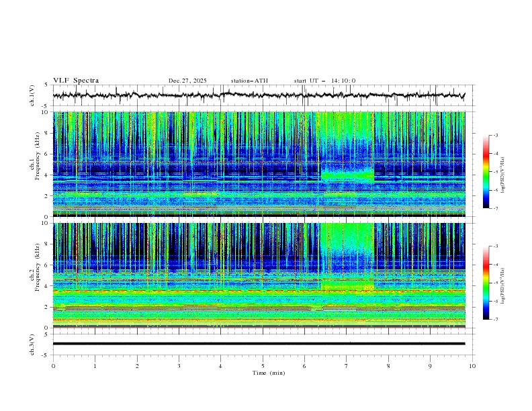Image resolution: width=532 pixels, height=411 pixels.
Task: Click the time axis tick label "4"
Action: point(220,366)
